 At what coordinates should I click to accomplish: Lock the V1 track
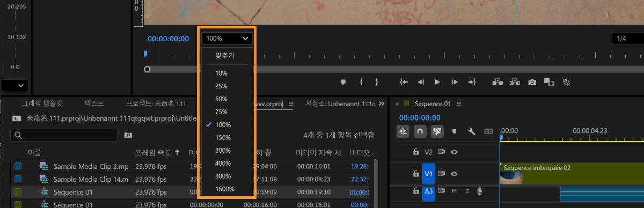[x=415, y=174]
